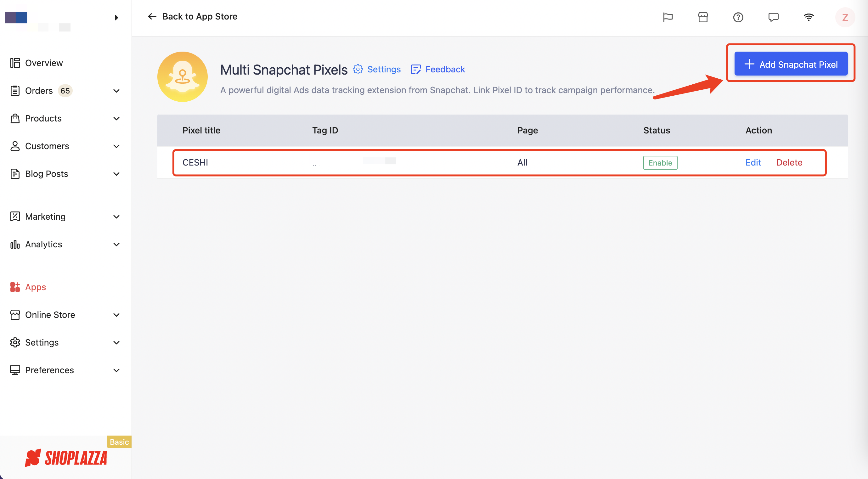Open Overview in sidebar

pyautogui.click(x=44, y=63)
